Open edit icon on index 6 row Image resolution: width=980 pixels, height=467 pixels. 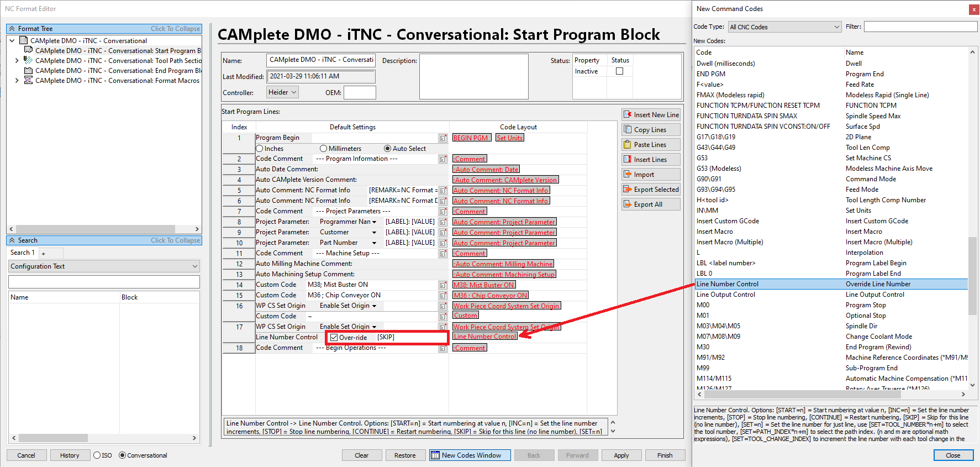[x=443, y=201]
